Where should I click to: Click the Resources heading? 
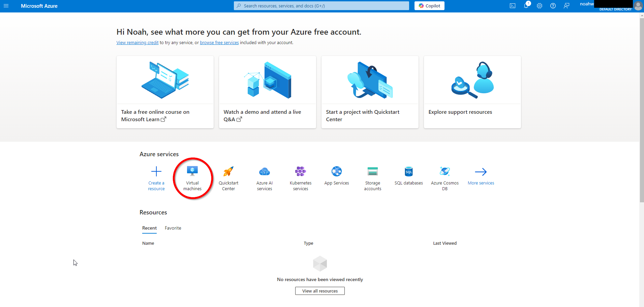click(153, 212)
